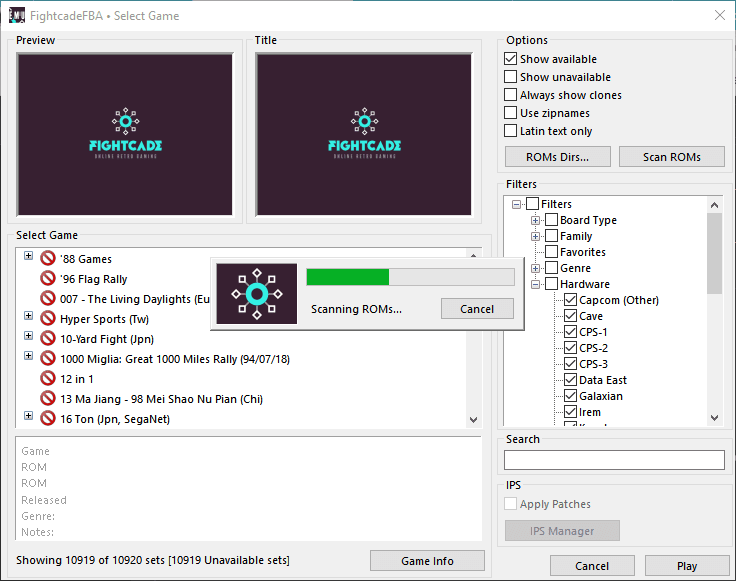This screenshot has height=581, width=736.
Task: Tick the Latin text only checkbox
Action: [510, 130]
